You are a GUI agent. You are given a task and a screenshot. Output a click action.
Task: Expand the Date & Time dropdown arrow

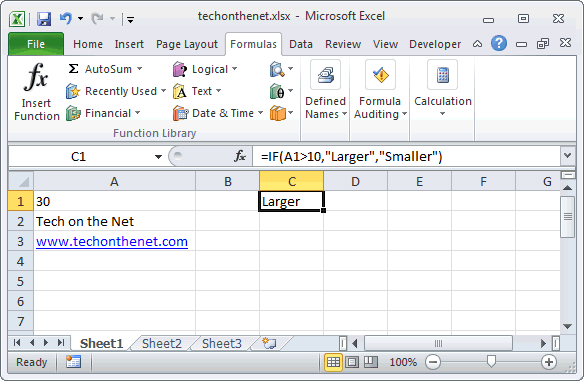(x=260, y=113)
